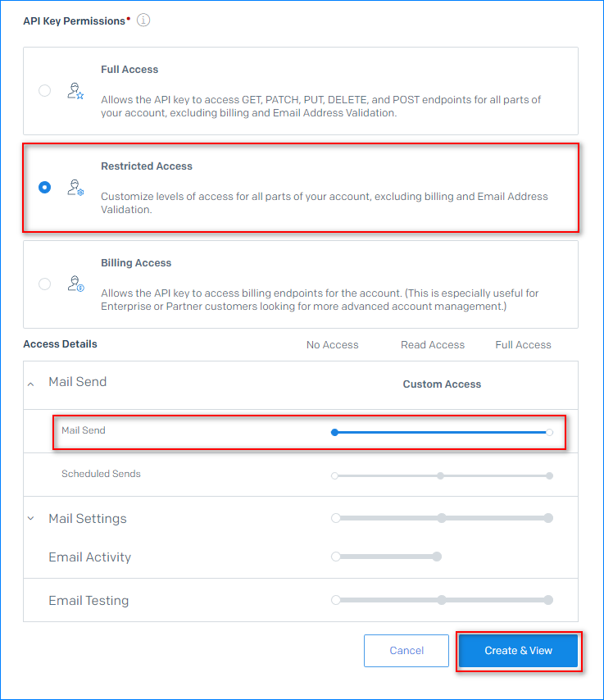Click the Create & View button

click(x=518, y=651)
